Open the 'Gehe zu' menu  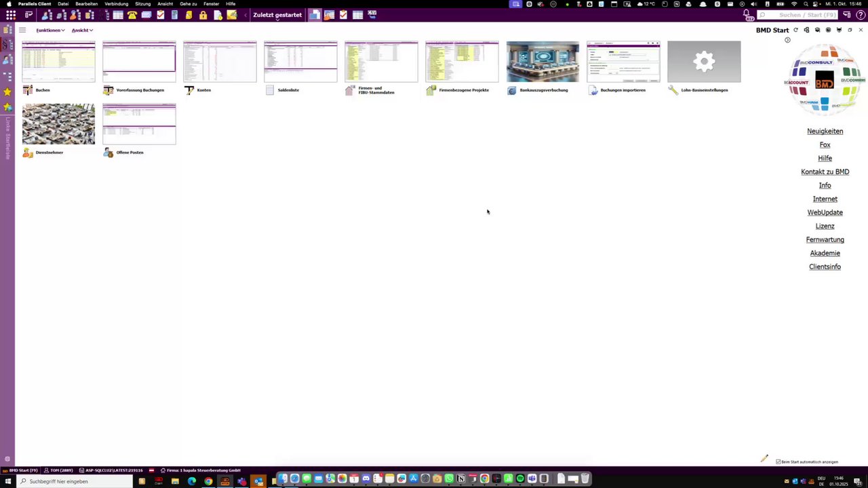(188, 3)
